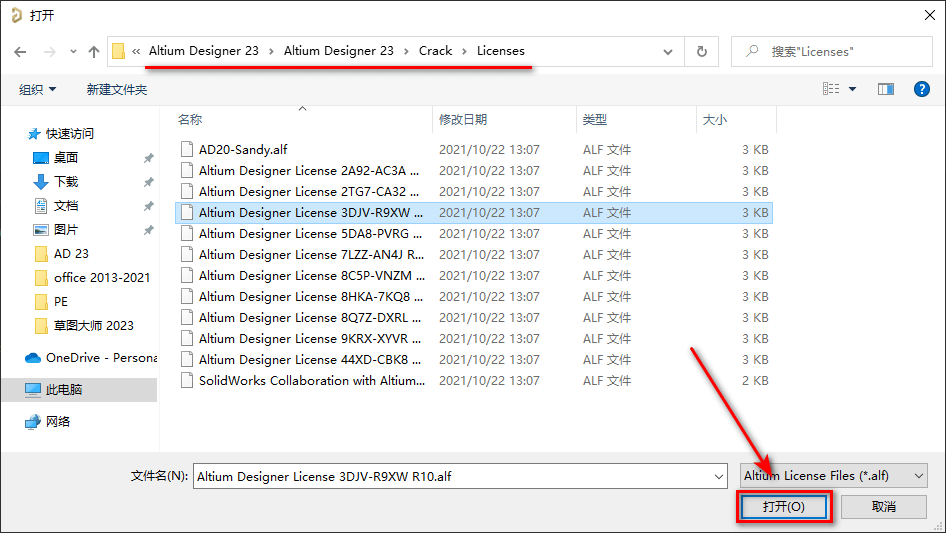The width and height of the screenshot is (946, 533).
Task: Open the view options dropdown arrow
Action: click(x=852, y=89)
